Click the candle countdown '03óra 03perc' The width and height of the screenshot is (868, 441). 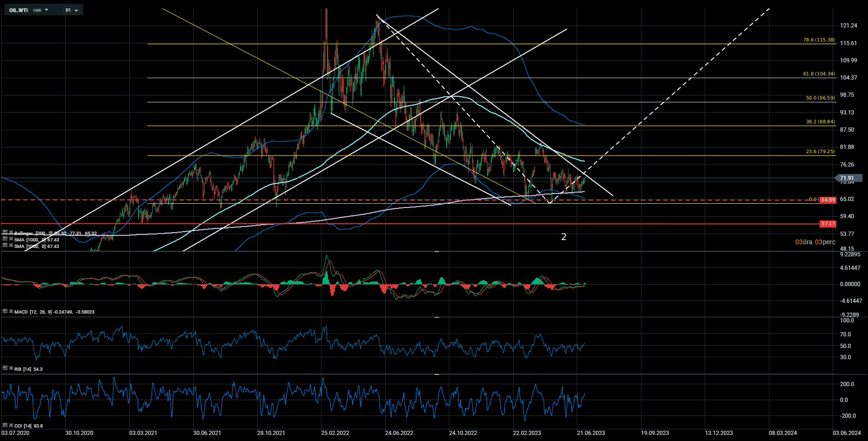[x=815, y=242]
